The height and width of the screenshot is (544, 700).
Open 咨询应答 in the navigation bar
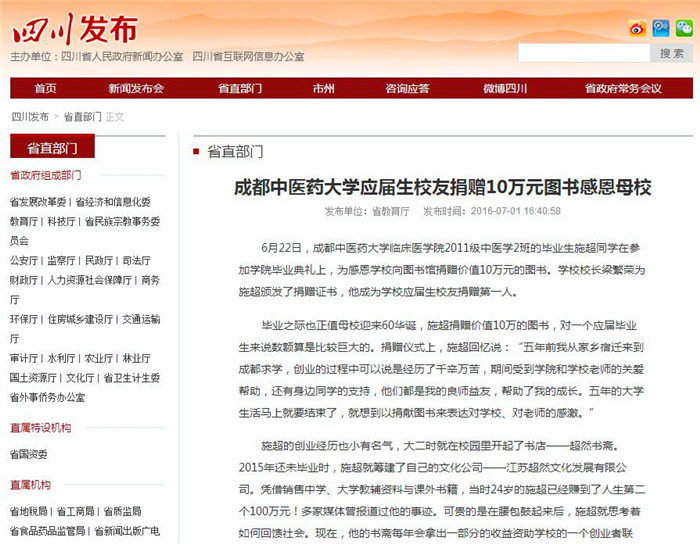(x=407, y=88)
